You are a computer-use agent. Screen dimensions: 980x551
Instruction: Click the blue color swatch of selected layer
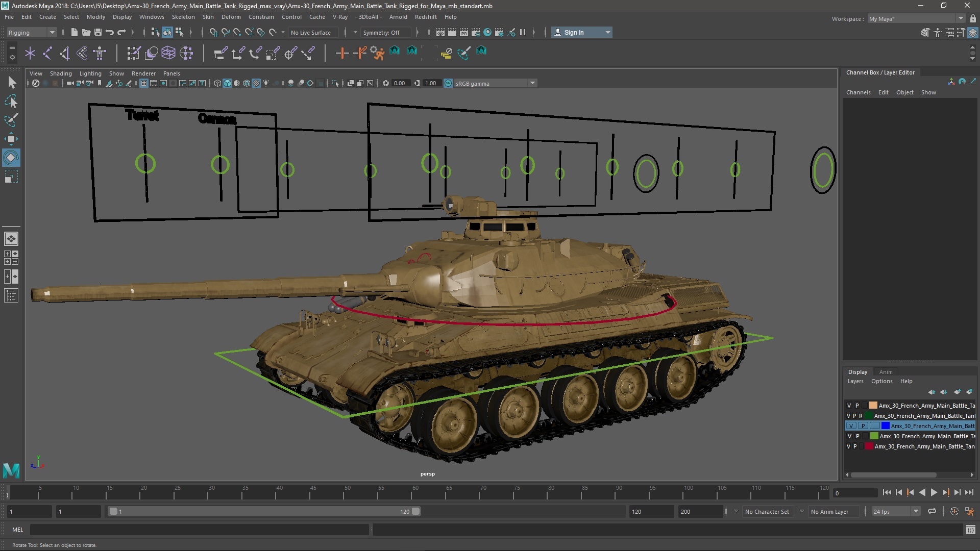pos(886,426)
